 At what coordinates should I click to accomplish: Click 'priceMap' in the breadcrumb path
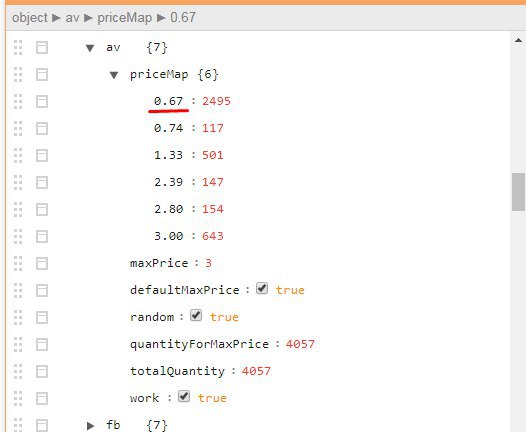click(124, 17)
